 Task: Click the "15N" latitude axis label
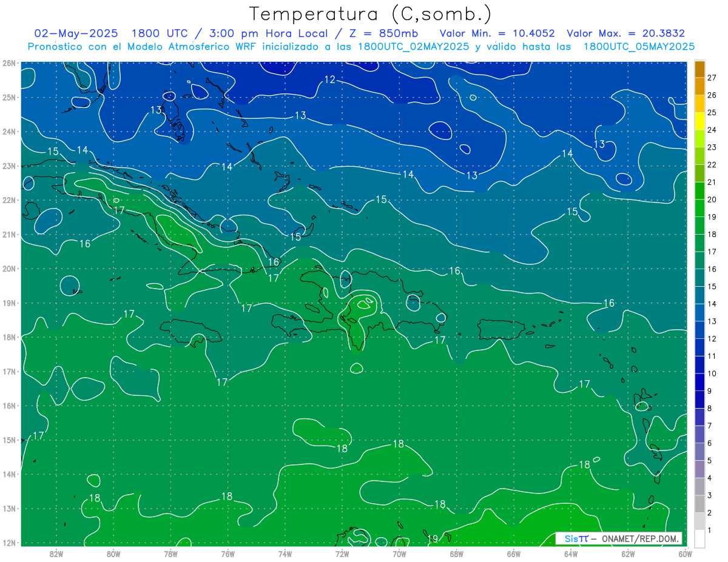9,440
